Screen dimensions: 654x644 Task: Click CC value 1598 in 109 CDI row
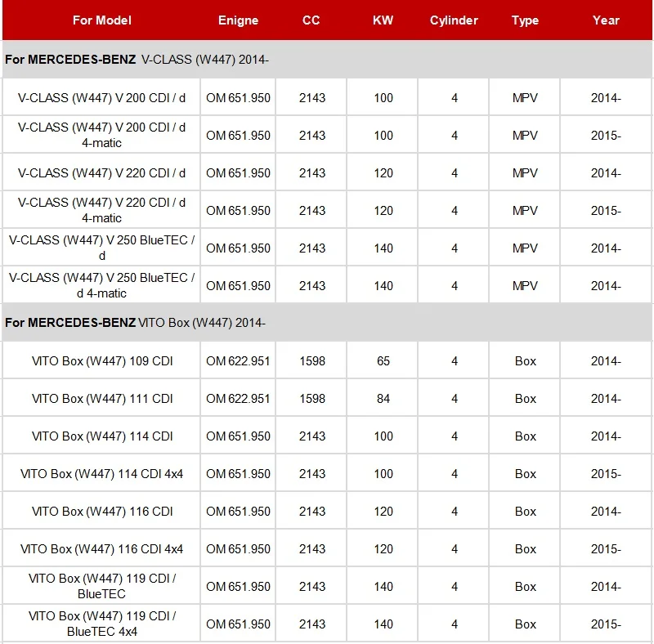click(312, 360)
